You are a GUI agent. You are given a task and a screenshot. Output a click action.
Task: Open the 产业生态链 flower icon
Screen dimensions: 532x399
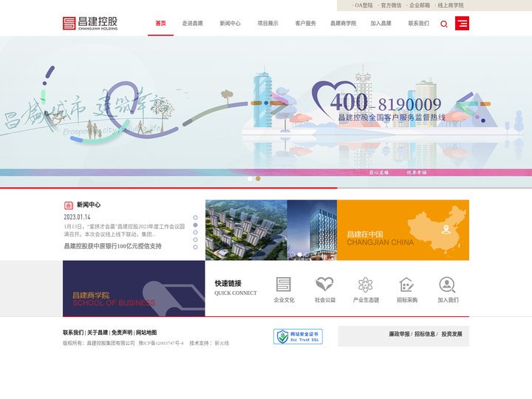coord(366,284)
